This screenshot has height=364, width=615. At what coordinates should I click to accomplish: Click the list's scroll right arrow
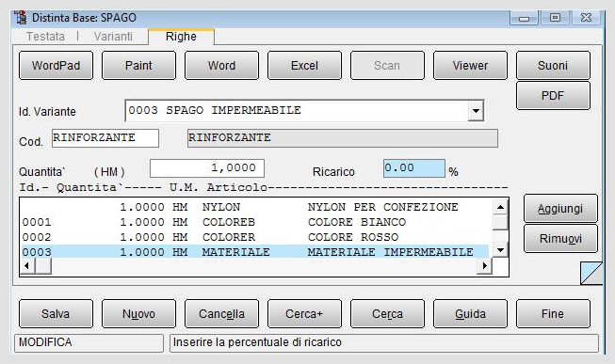485,266
